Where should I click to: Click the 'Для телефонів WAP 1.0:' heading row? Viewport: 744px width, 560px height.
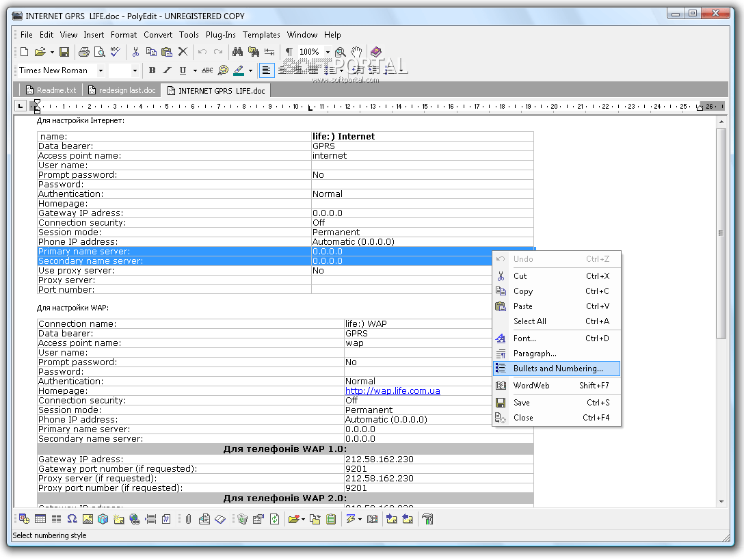pyautogui.click(x=285, y=449)
